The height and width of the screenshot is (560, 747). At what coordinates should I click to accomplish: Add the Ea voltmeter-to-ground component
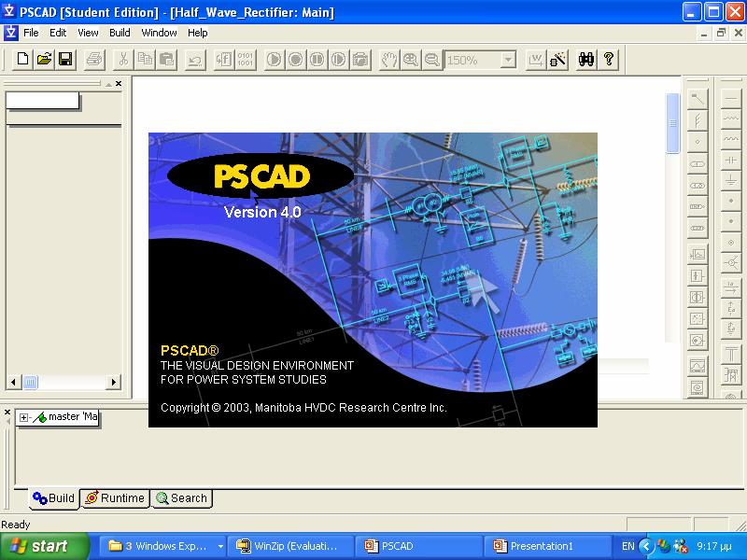(x=731, y=329)
